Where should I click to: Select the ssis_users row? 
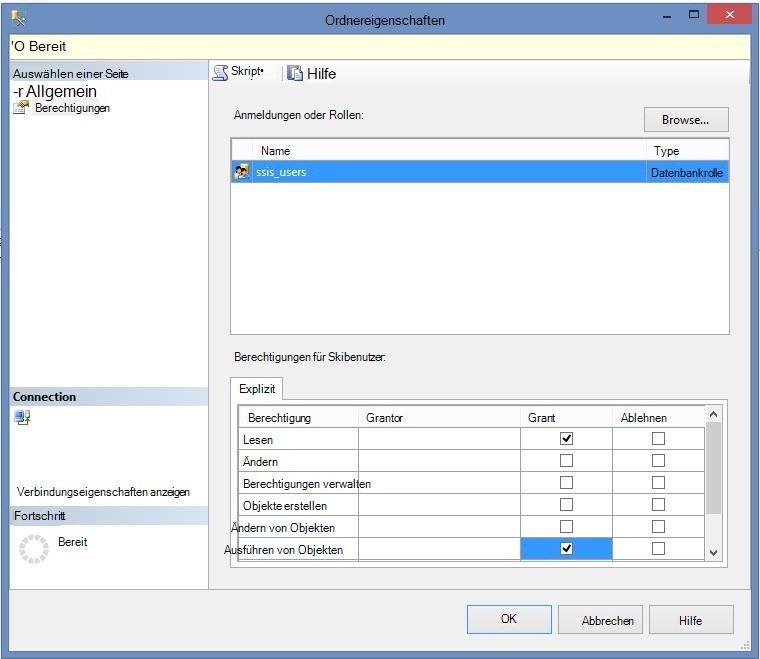pos(480,172)
